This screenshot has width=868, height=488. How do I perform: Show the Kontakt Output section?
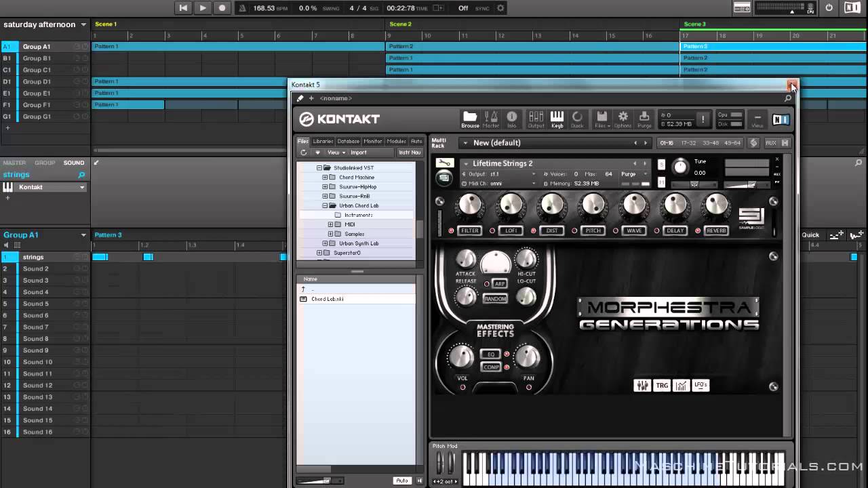[536, 119]
